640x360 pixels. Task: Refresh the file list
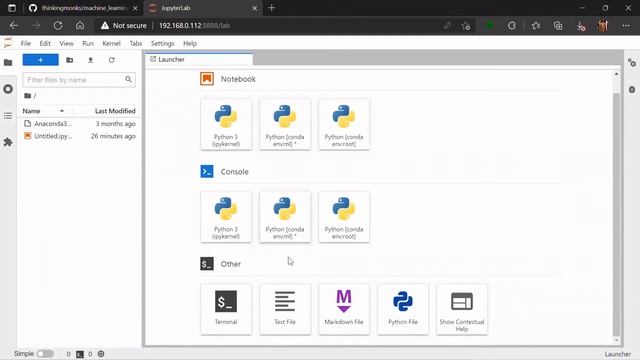(111, 60)
